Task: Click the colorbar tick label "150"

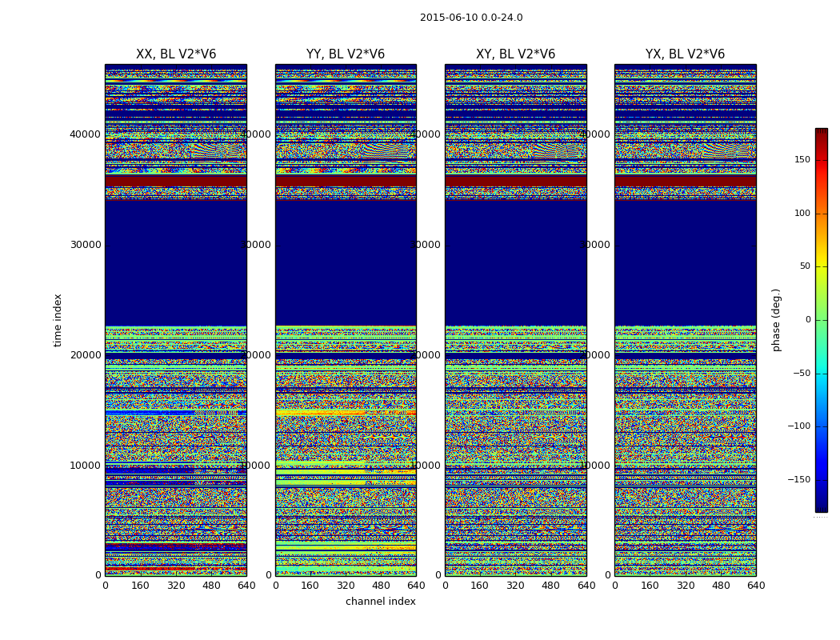Action: 802,160
